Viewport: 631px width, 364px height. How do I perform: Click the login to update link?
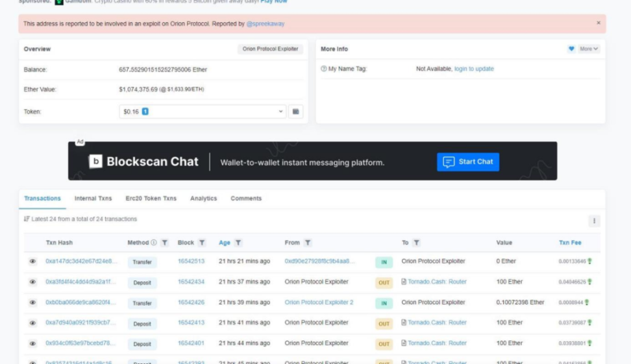coord(474,69)
